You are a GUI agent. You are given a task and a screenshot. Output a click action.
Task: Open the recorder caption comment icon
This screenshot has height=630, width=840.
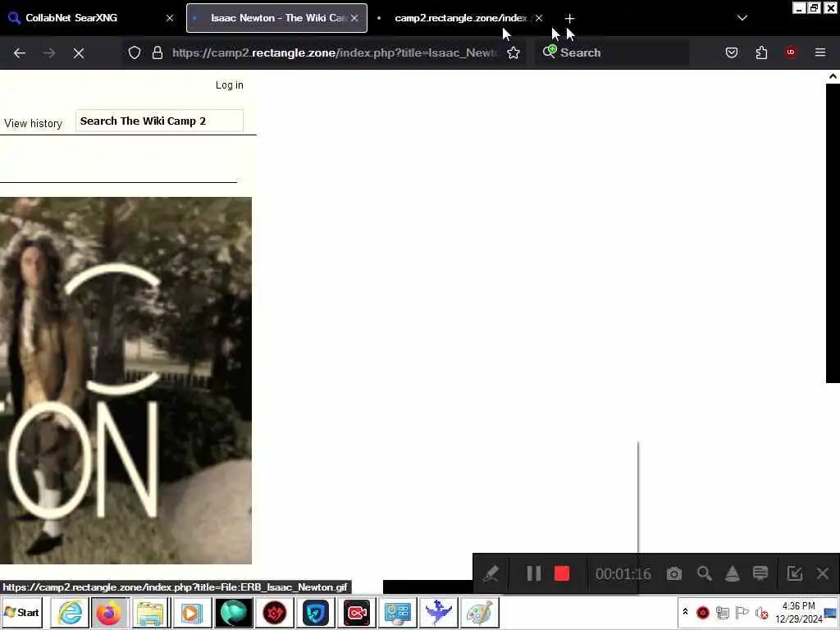pyautogui.click(x=760, y=573)
